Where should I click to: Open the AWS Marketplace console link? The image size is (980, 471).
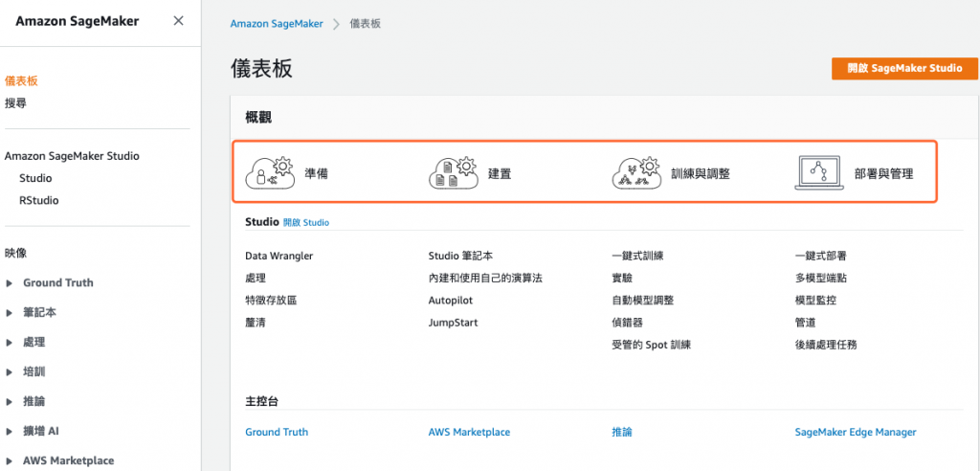469,432
